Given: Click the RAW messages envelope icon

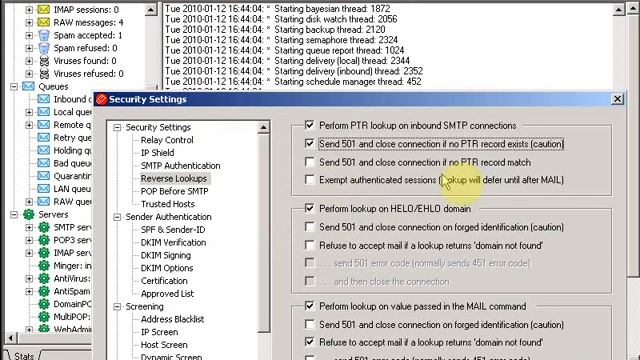Looking at the screenshot, I should coord(44,22).
